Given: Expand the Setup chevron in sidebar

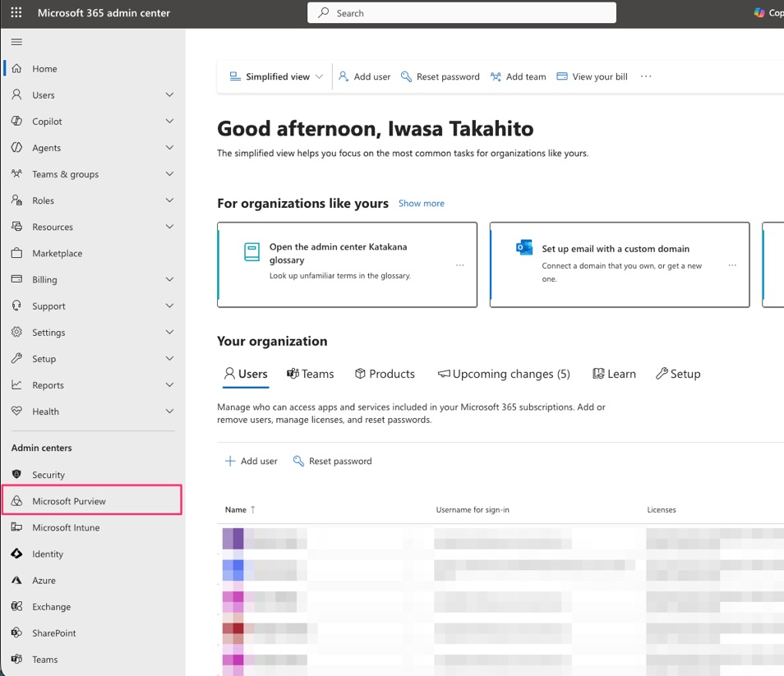Looking at the screenshot, I should click(x=169, y=358).
